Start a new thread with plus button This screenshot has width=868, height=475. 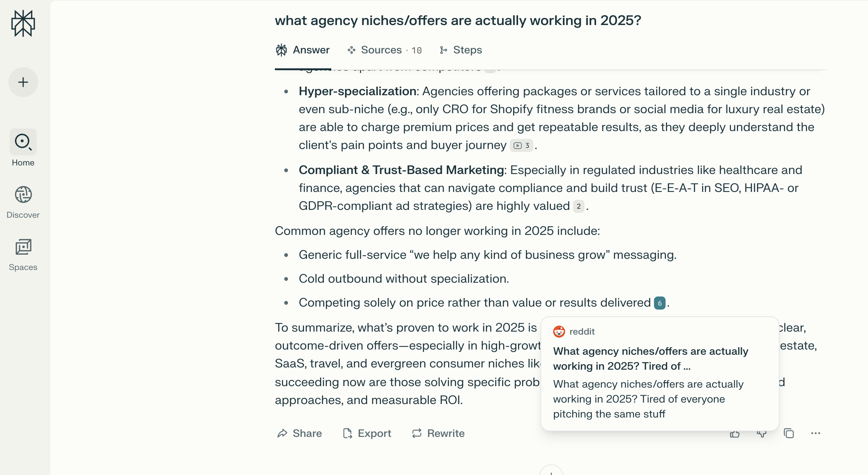(23, 82)
